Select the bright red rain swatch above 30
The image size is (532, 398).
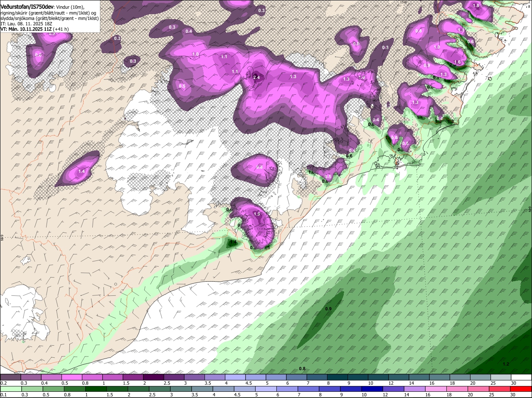521,389
